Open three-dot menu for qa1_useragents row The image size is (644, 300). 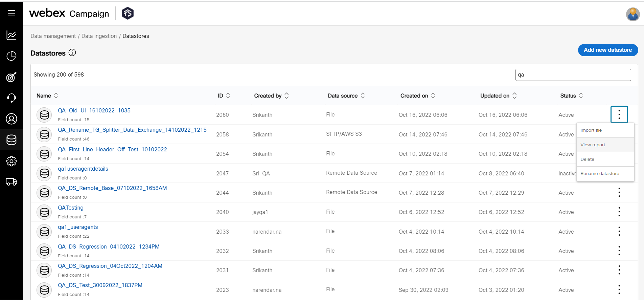coord(619,231)
